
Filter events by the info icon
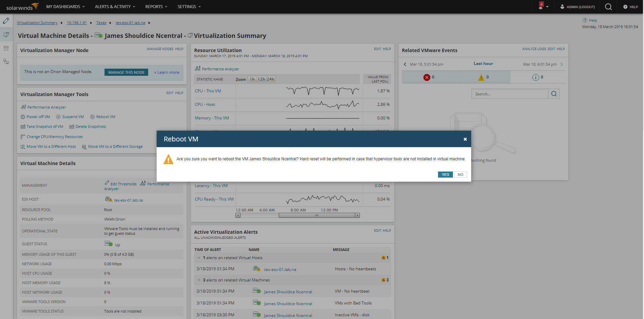tap(535, 77)
